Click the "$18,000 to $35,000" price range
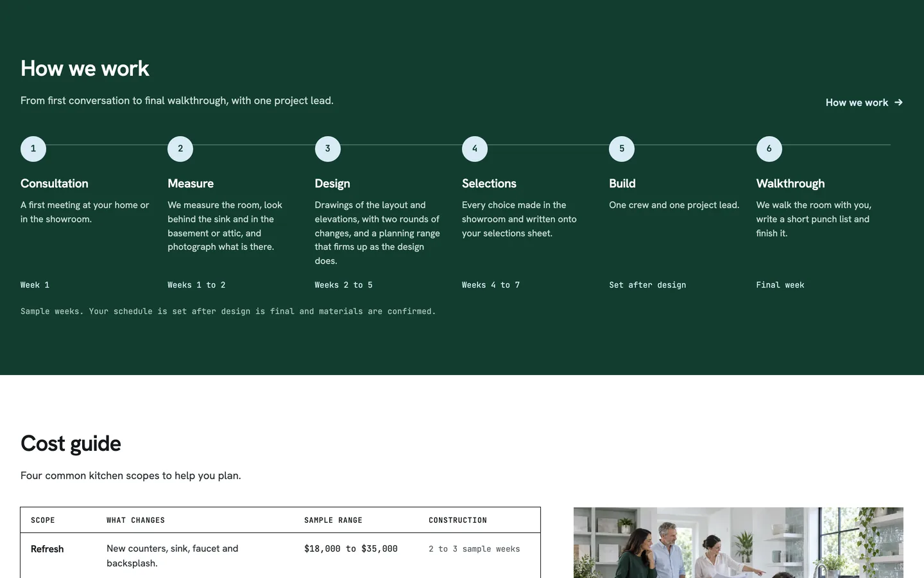This screenshot has width=924, height=578. click(x=351, y=549)
